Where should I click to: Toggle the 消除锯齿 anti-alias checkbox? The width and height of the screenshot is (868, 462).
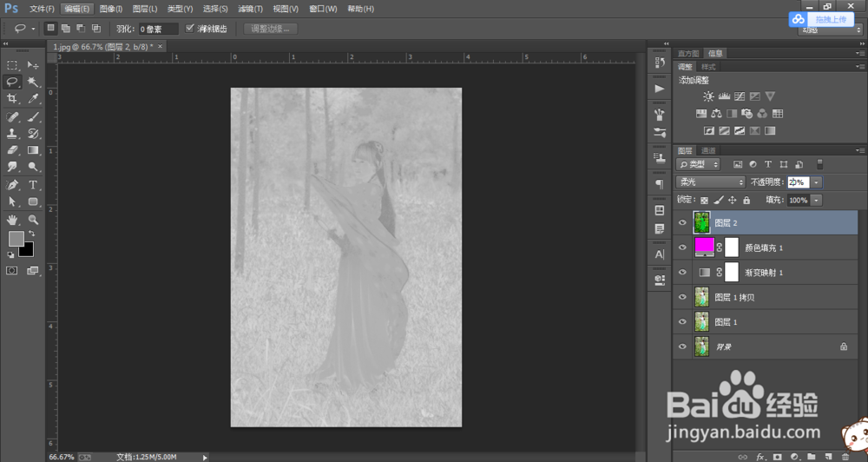190,29
